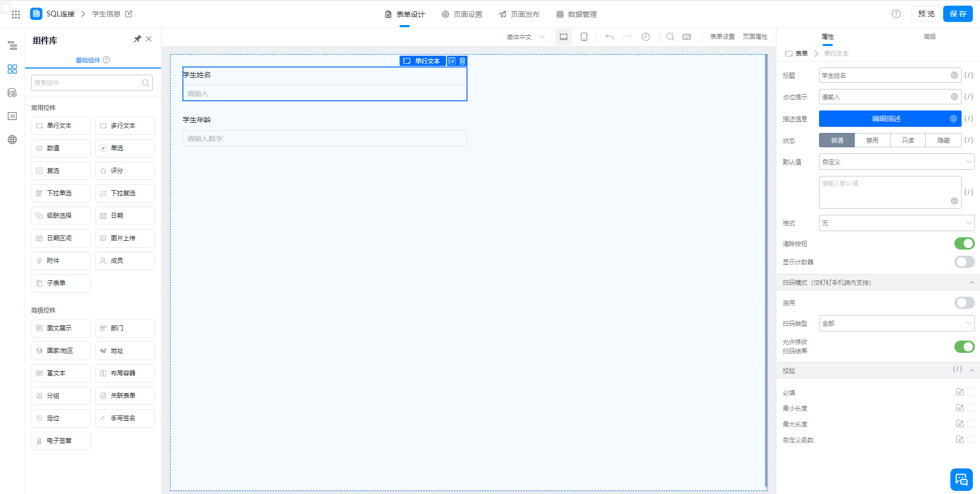Open the chat support floating icon
This screenshot has height=494, width=980.
click(961, 480)
